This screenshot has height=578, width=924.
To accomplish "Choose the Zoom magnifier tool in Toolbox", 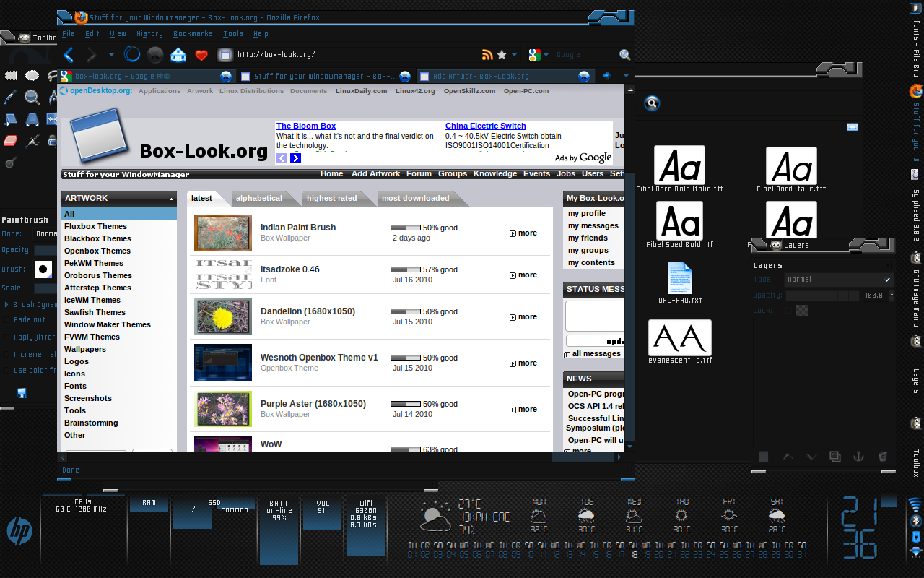I will (32, 97).
